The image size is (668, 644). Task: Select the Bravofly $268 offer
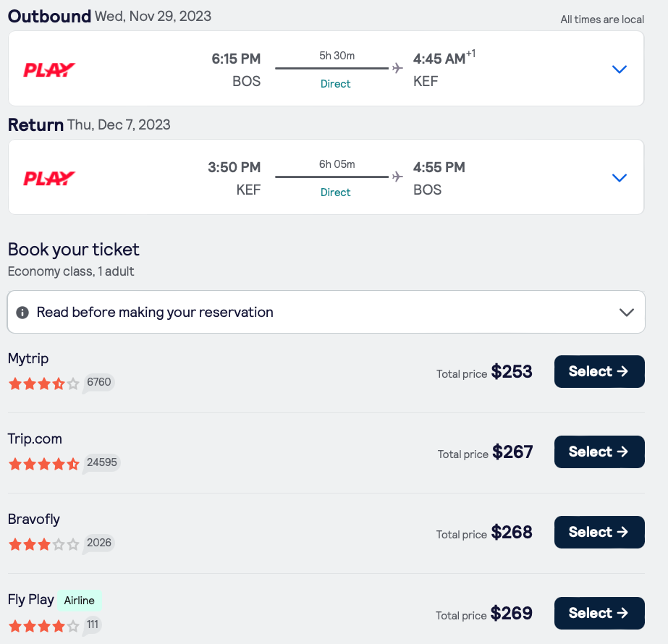point(599,532)
